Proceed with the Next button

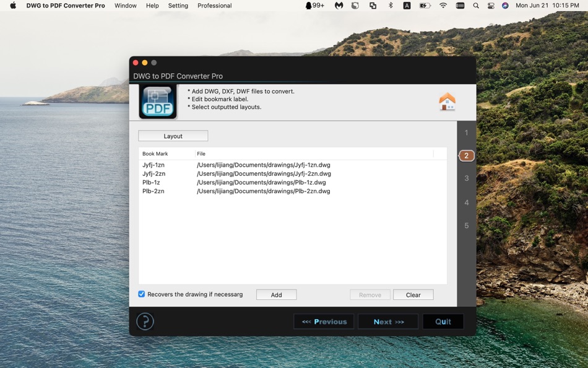388,322
